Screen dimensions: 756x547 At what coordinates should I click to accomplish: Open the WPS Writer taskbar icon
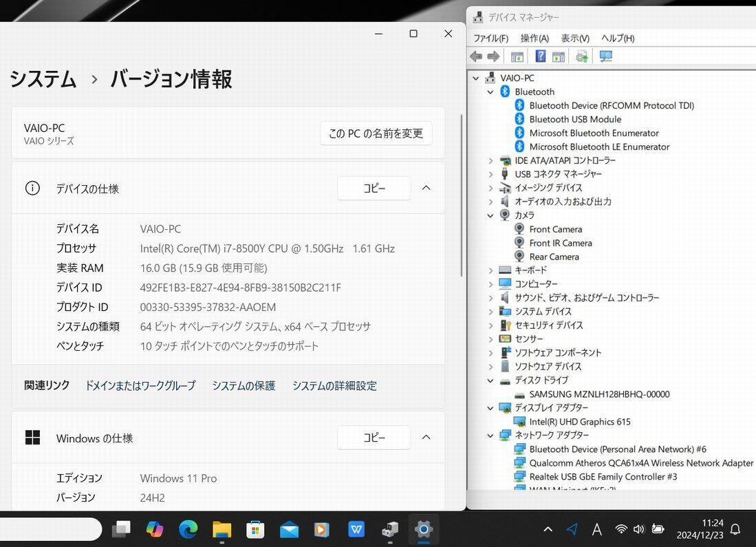(x=356, y=529)
